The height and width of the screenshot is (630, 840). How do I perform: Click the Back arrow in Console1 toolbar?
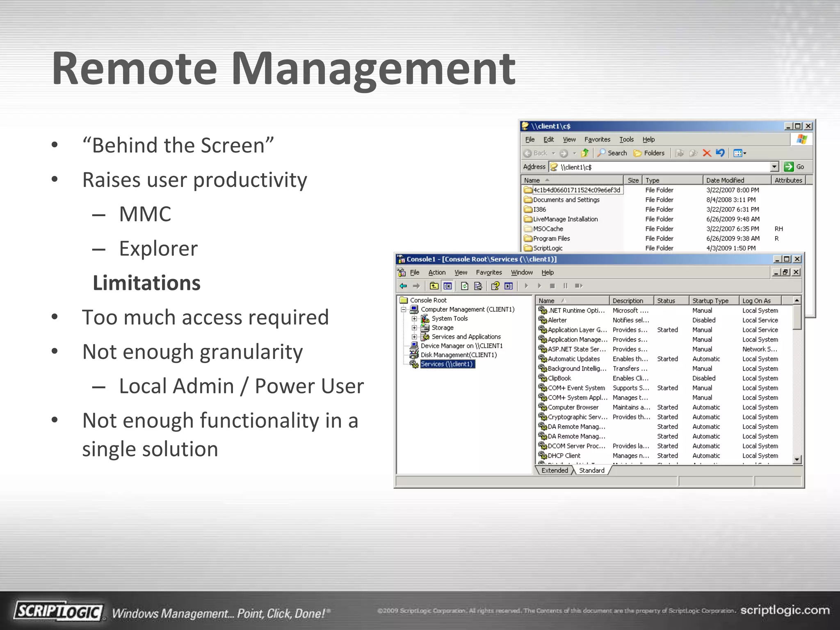click(403, 286)
